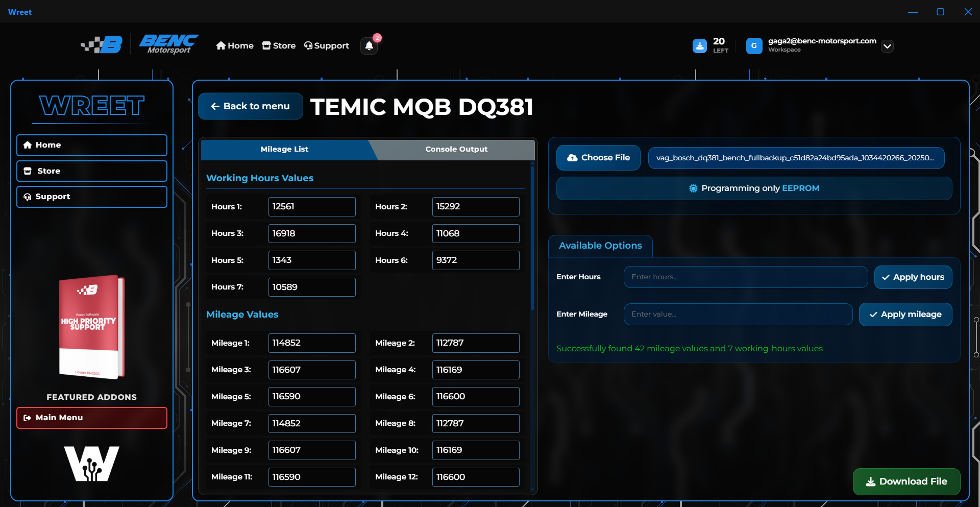Click the workspace avatar icon
This screenshot has width=980, height=507.
click(x=754, y=46)
